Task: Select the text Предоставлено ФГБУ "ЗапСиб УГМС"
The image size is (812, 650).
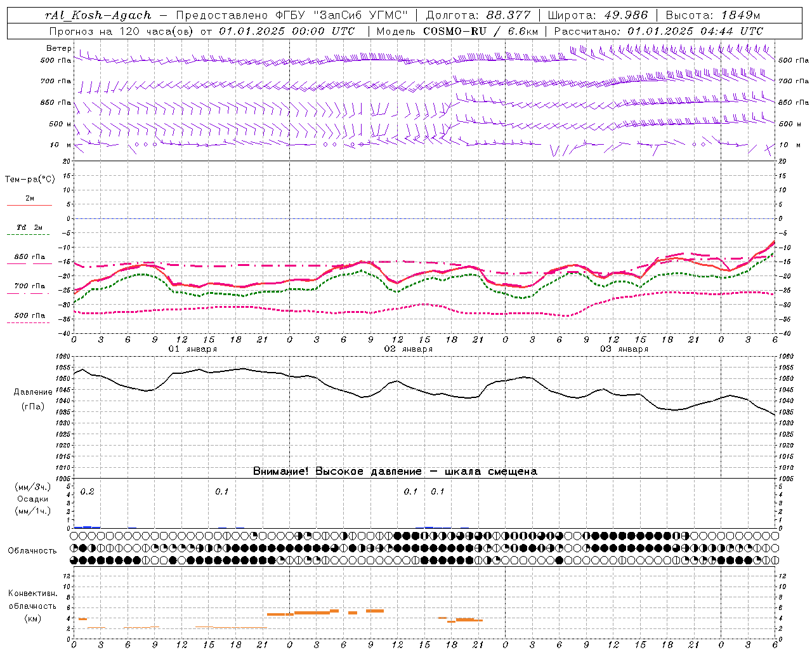Action: [292, 15]
